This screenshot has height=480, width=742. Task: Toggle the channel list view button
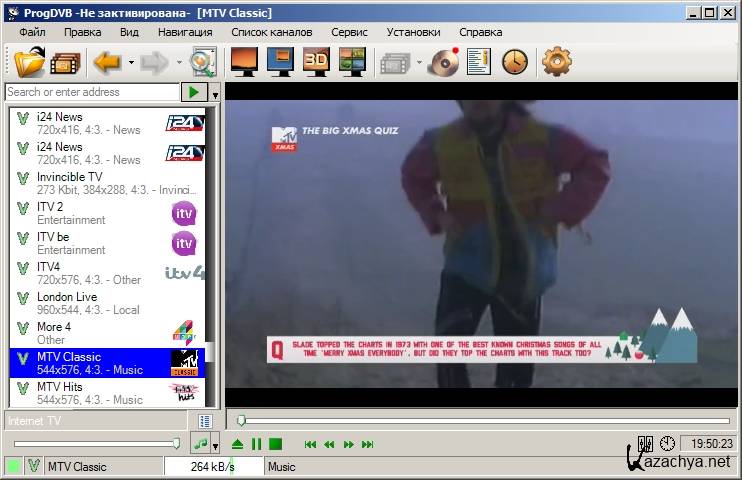point(205,421)
